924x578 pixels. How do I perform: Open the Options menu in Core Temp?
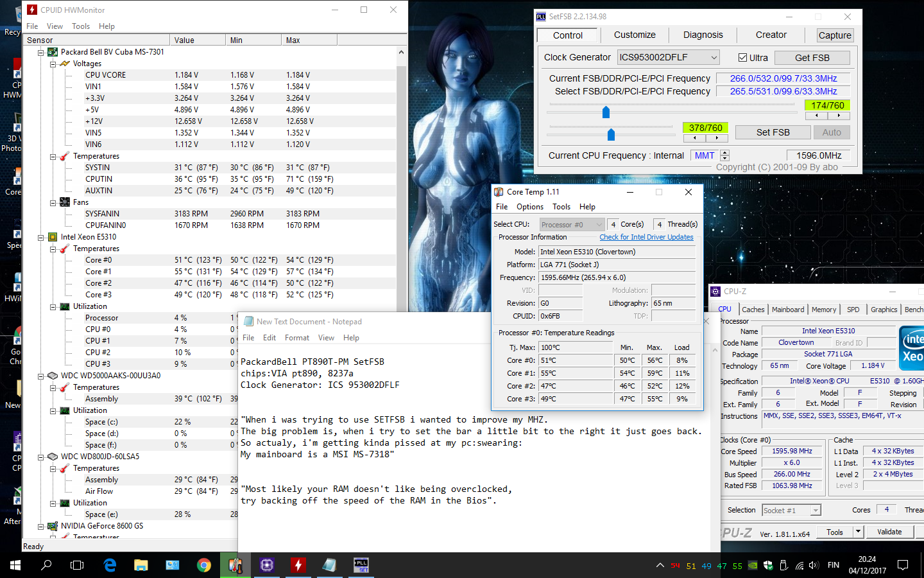[x=530, y=207]
